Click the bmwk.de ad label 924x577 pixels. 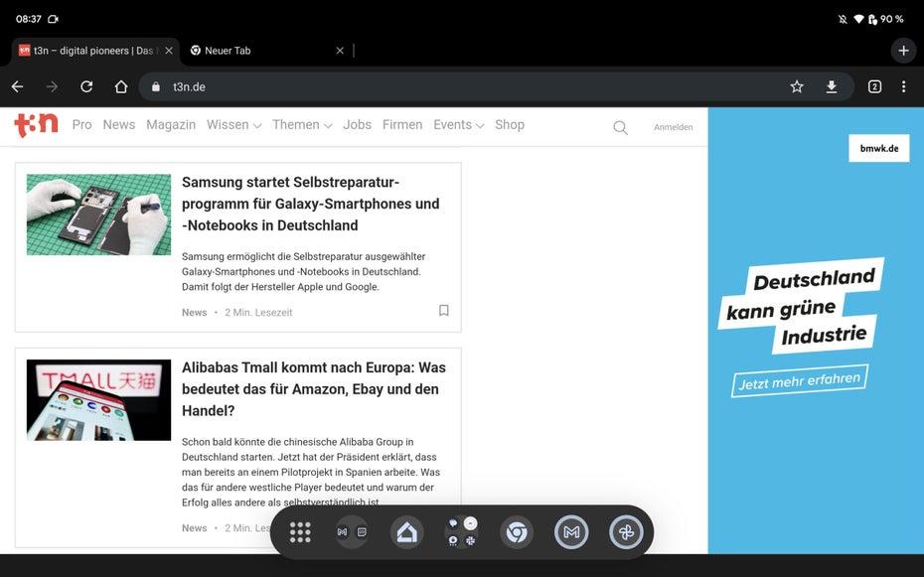click(878, 148)
